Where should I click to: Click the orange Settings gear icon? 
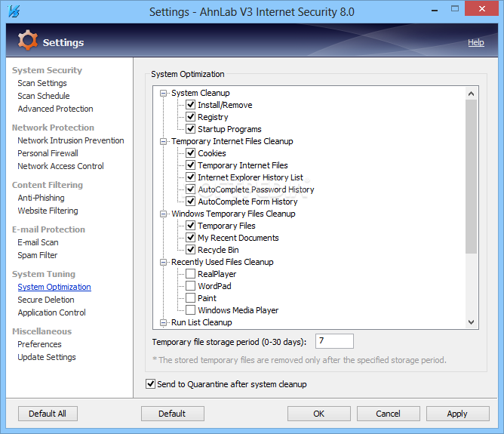coord(27,40)
